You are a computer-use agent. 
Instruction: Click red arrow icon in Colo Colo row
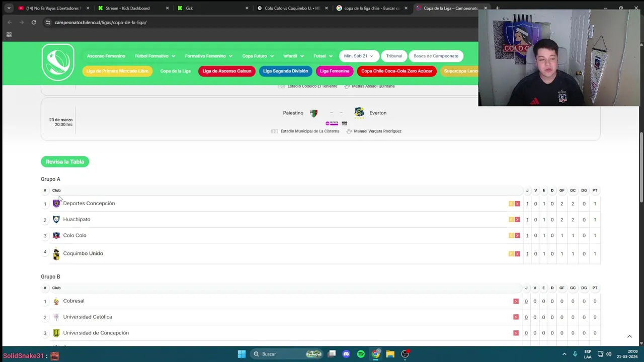point(517,235)
